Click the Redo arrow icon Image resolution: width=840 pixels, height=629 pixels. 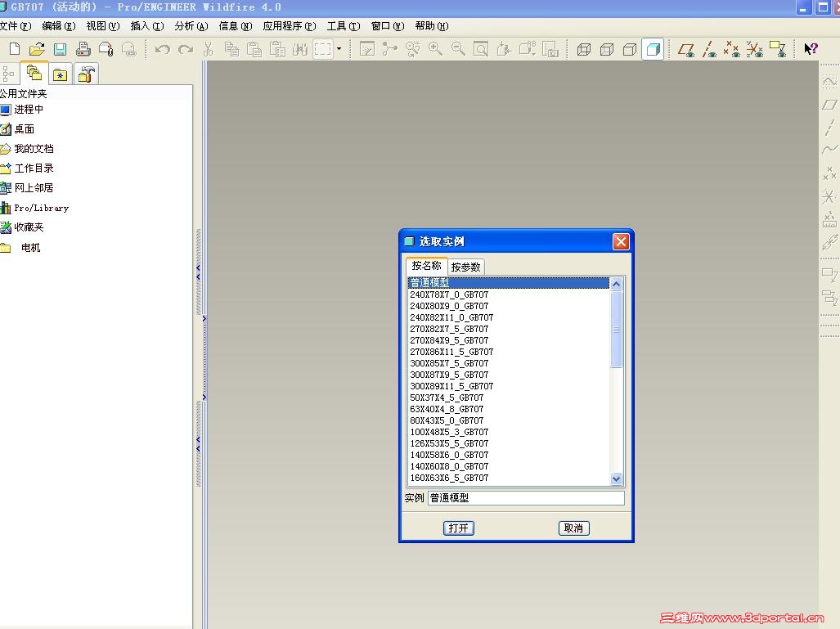point(186,49)
